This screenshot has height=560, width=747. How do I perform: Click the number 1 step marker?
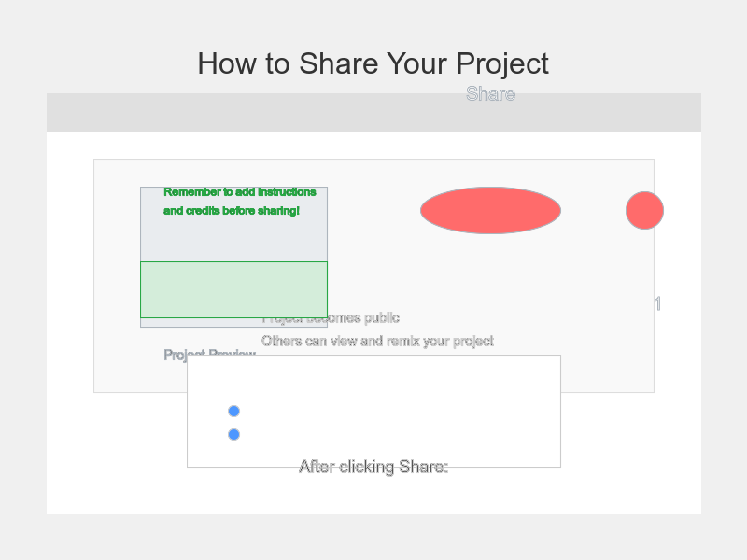pos(657,304)
